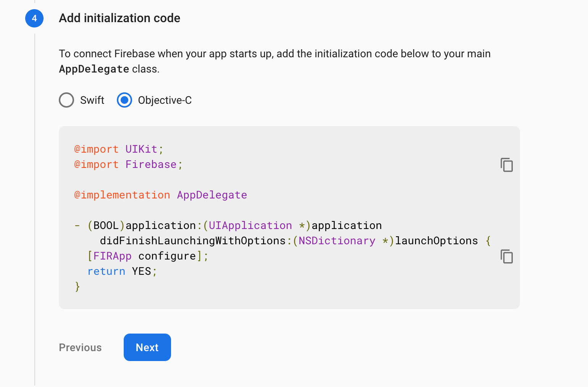Click the return YES line of code

point(121,271)
